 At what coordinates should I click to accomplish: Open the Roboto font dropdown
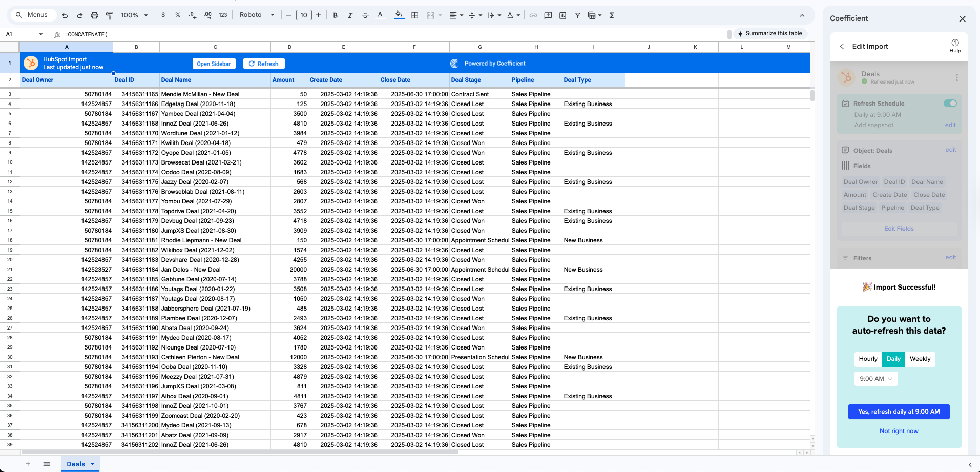[x=256, y=15]
